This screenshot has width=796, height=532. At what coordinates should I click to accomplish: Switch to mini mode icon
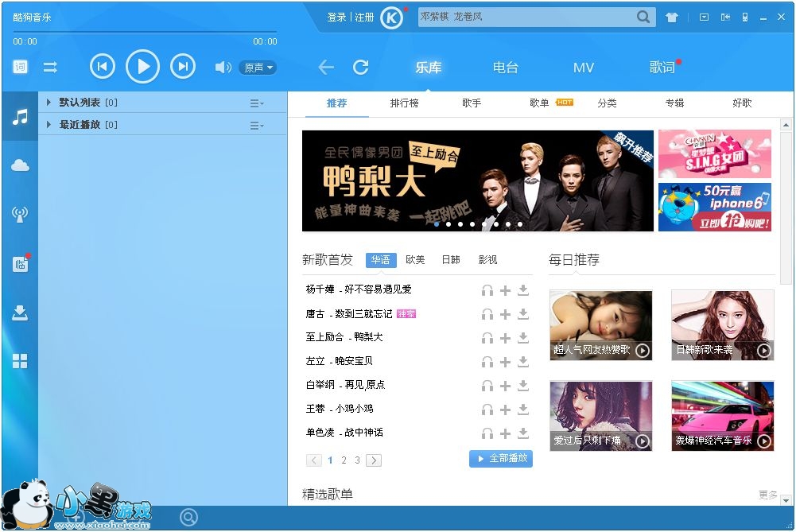point(725,17)
